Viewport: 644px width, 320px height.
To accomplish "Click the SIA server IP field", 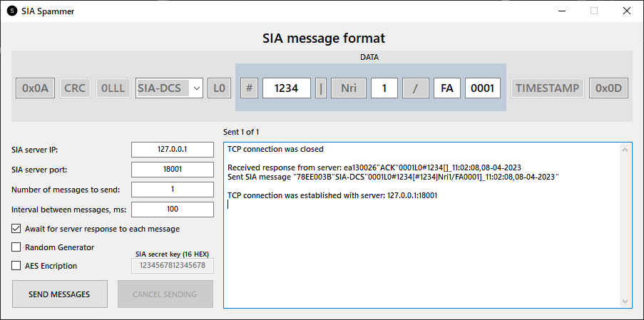I will (173, 150).
